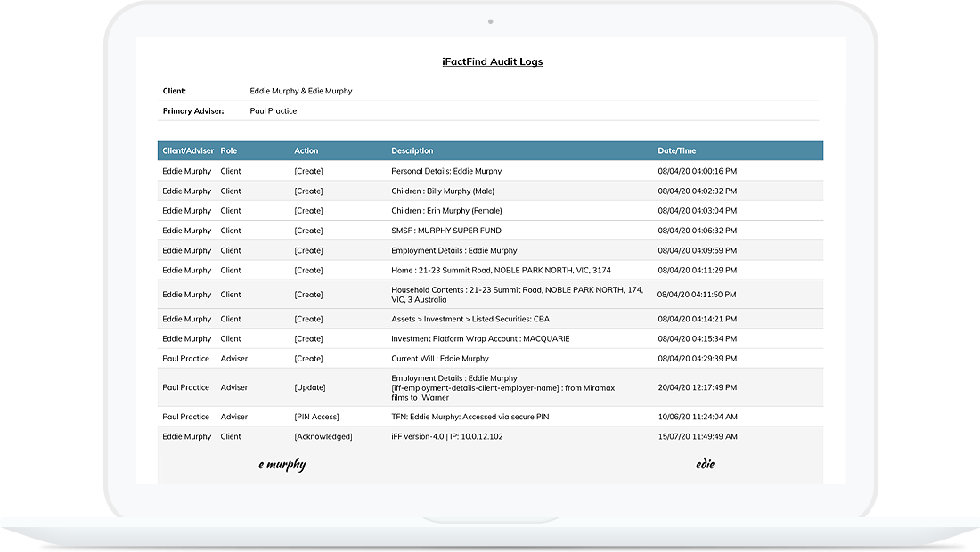Click the Role column header
This screenshot has height=552, width=980.
coord(229,151)
